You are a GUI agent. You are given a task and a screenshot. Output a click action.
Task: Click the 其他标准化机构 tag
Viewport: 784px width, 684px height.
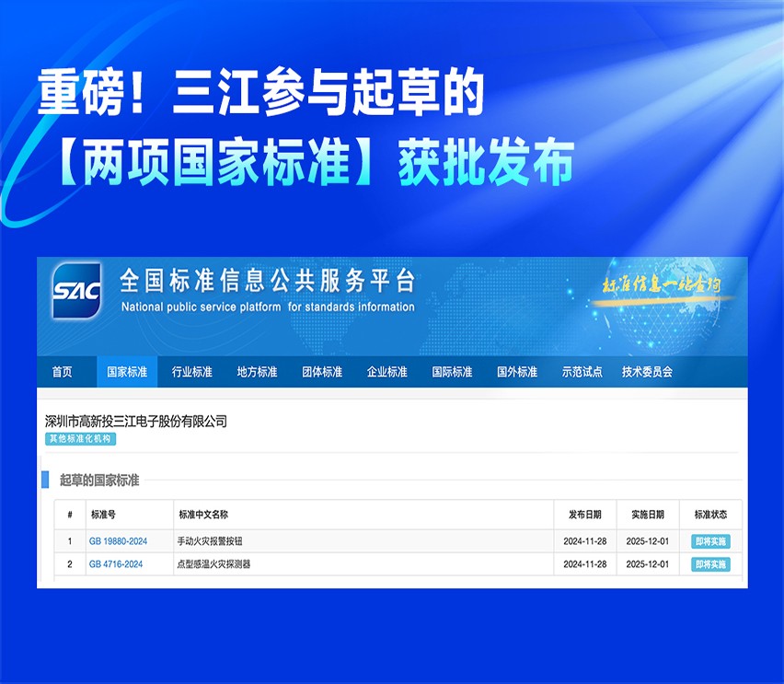click(x=80, y=439)
